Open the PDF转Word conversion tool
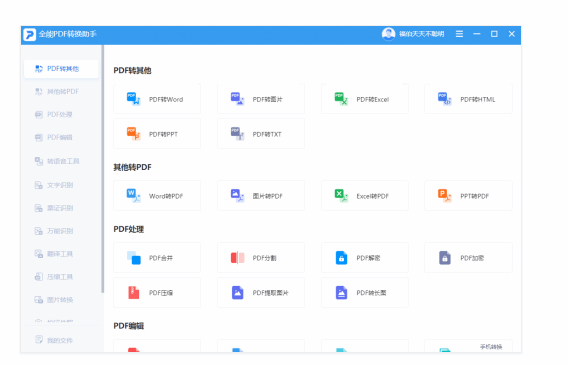The width and height of the screenshot is (568, 365). (157, 99)
